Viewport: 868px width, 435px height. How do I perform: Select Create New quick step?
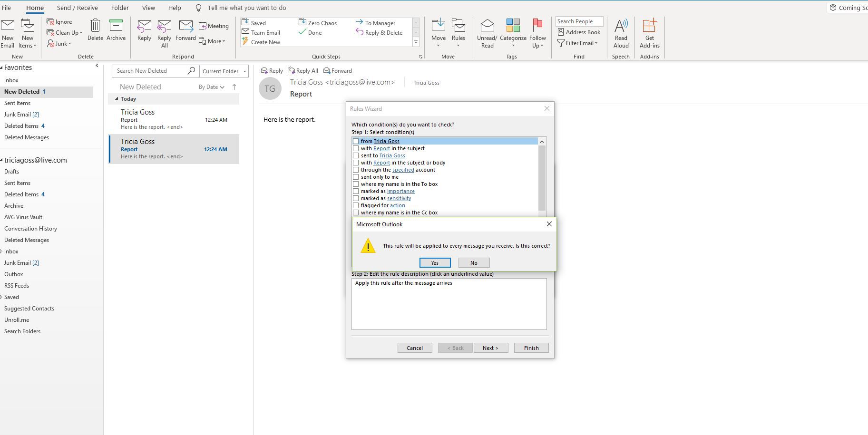pyautogui.click(x=261, y=42)
